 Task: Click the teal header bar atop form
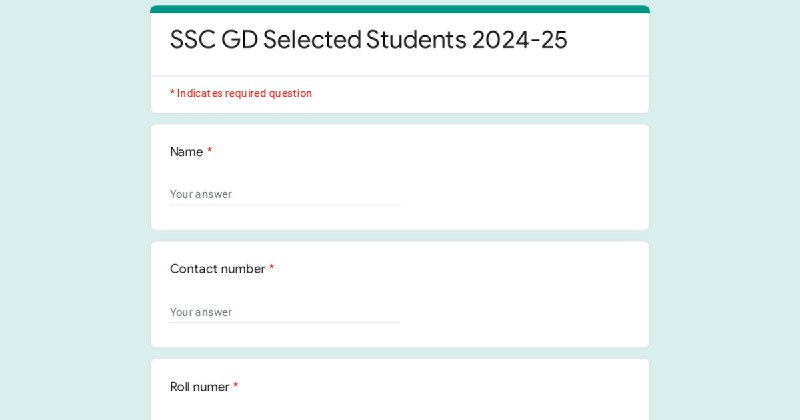click(400, 9)
